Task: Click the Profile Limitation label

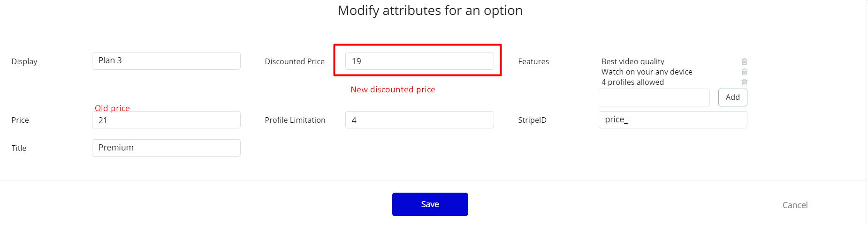Action: point(295,120)
